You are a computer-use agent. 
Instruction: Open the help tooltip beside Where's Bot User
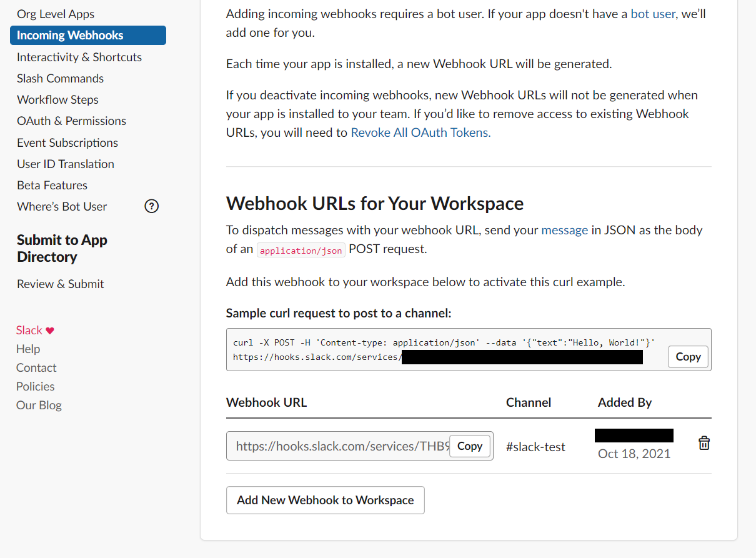151,206
